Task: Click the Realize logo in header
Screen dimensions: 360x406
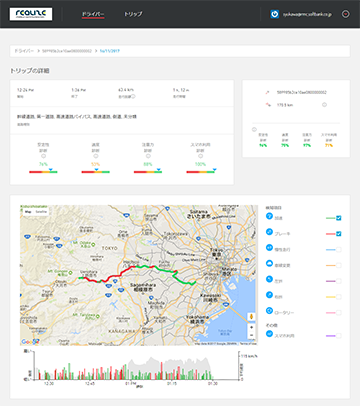Action: 31,14
